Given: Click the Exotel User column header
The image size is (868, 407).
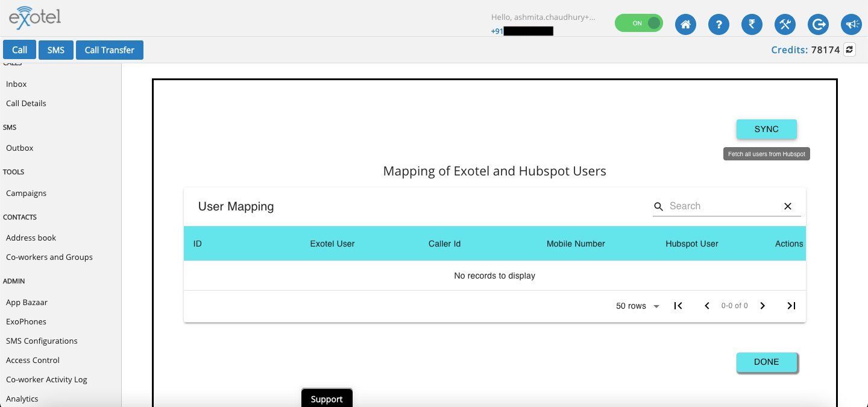Looking at the screenshot, I should (332, 244).
